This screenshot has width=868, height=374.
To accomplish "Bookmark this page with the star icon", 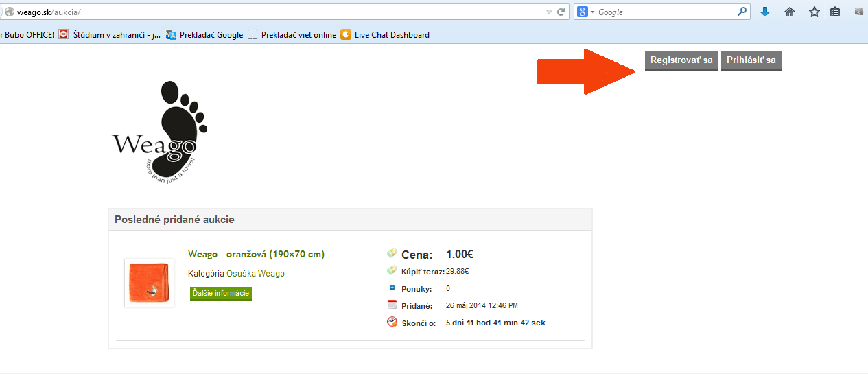I will click(x=814, y=12).
